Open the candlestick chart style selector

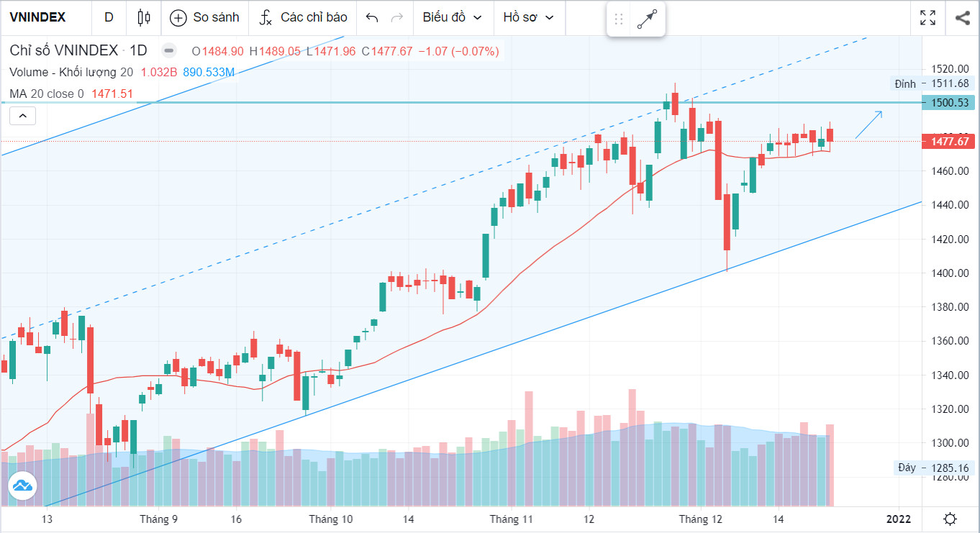[144, 17]
